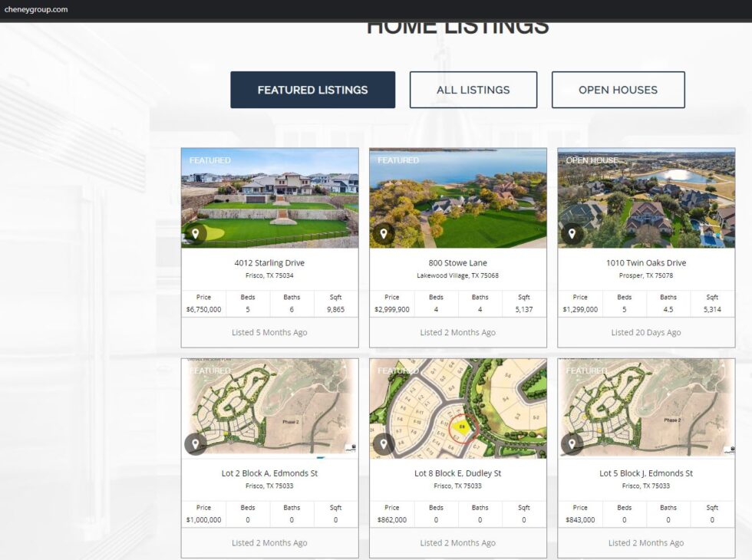
Task: Click map pin icon on 4012 Starling Drive
Action: click(x=196, y=233)
